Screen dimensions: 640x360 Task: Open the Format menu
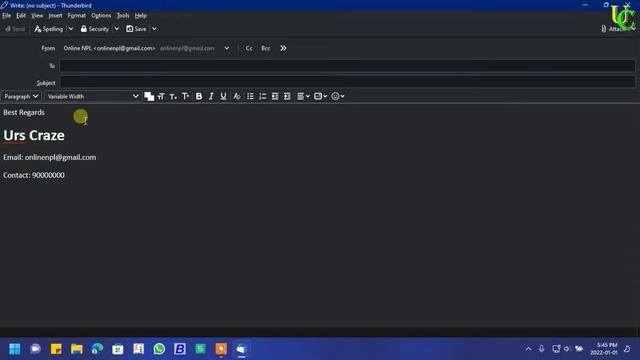click(x=77, y=16)
